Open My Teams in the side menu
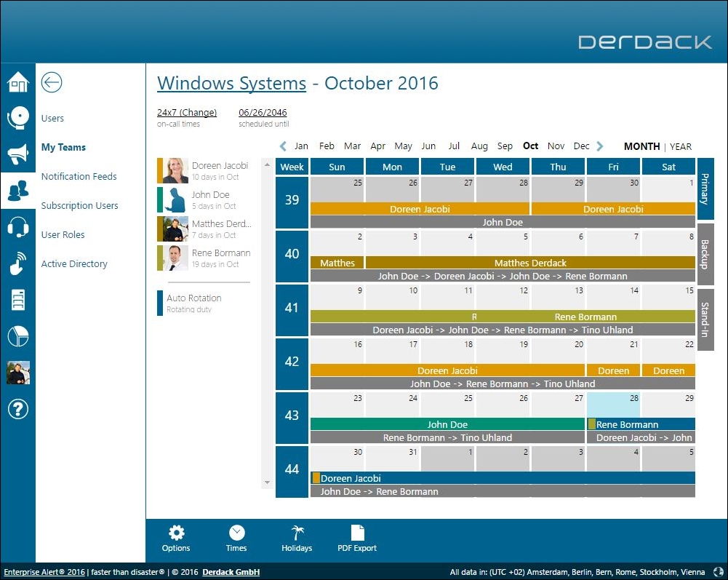This screenshot has height=580, width=728. (63, 147)
